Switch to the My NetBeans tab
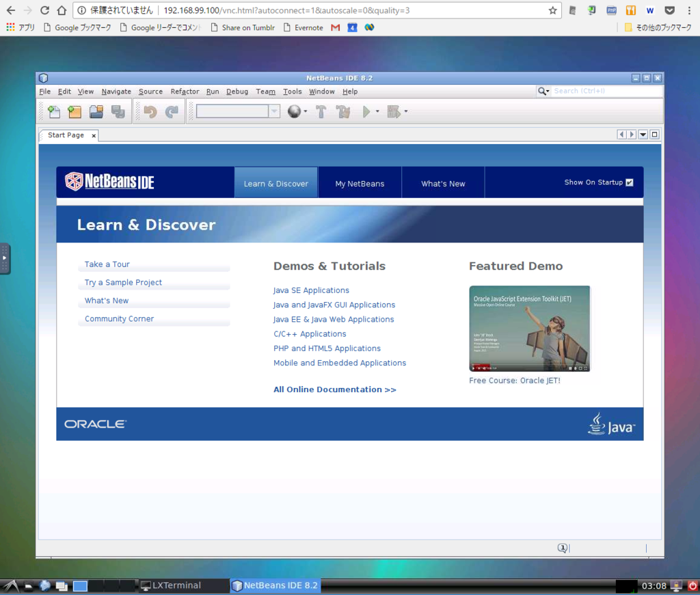This screenshot has height=595, width=700. (x=360, y=183)
